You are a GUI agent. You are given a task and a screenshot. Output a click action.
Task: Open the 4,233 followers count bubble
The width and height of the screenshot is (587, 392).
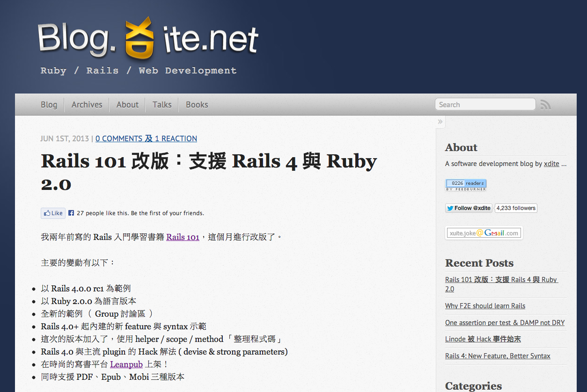coord(516,208)
